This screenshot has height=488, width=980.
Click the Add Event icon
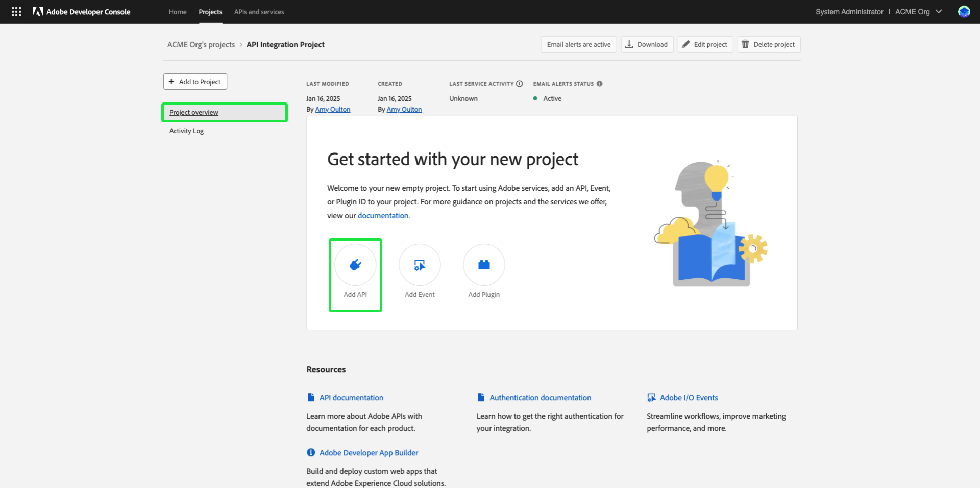pos(420,265)
